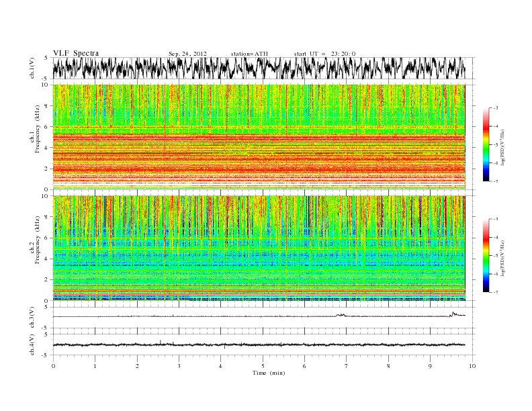Click ch.2 frequency axis tick "0"
The image size is (532, 411).
point(47,301)
